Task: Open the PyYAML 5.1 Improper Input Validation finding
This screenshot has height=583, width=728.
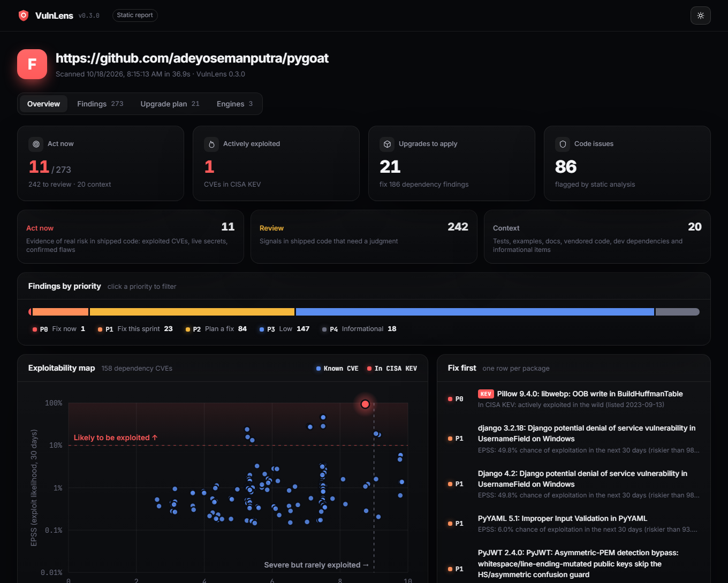Action: click(574, 524)
